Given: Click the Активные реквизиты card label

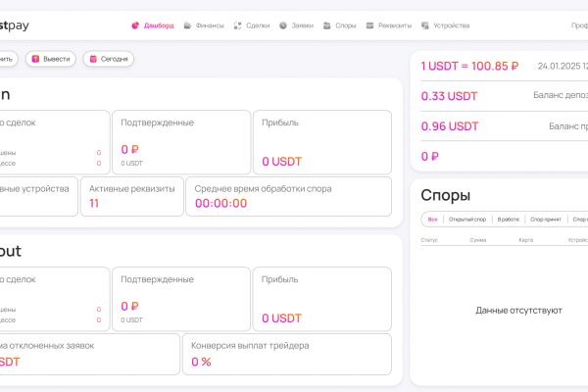Looking at the screenshot, I should point(132,189).
